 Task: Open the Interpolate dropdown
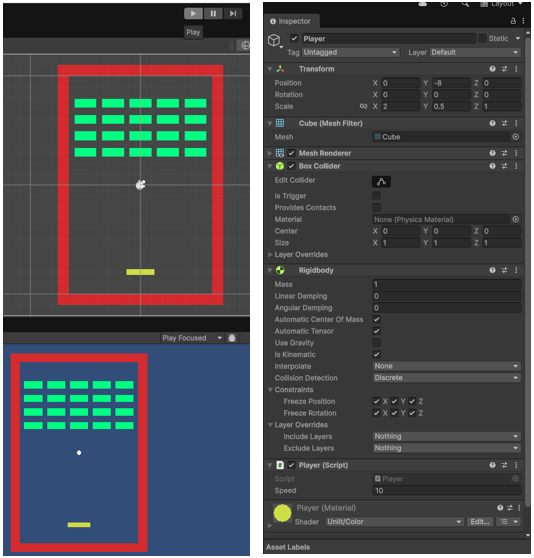coord(446,366)
